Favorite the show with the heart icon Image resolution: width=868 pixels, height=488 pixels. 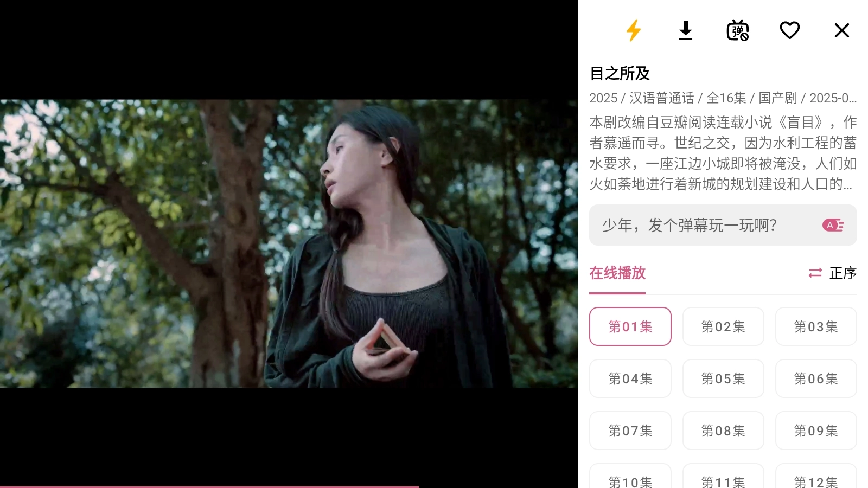pos(790,30)
